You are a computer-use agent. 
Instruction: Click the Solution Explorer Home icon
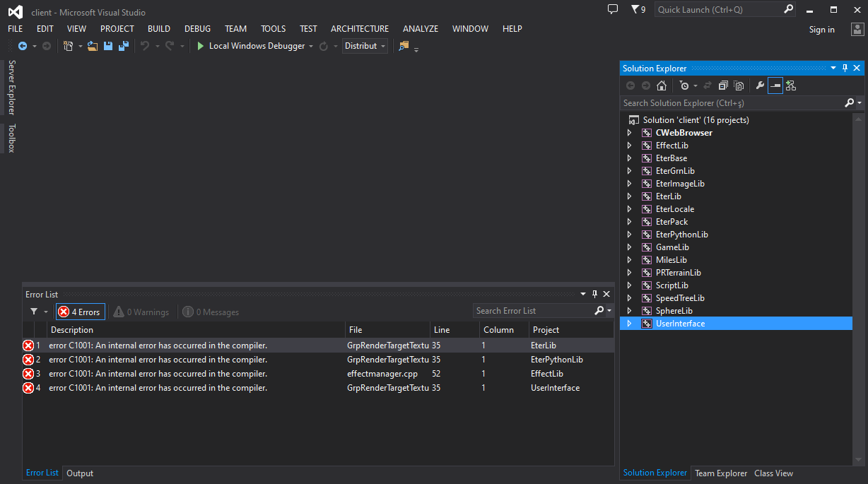click(662, 85)
